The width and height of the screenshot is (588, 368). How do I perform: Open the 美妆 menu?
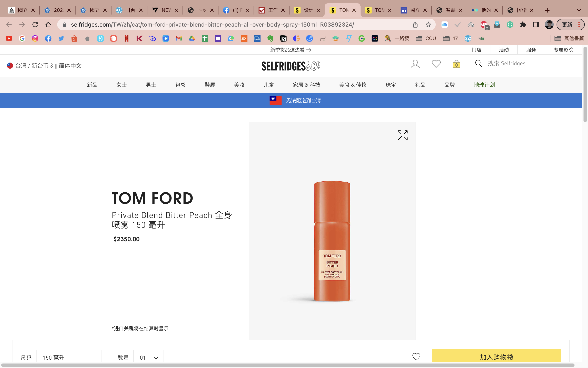(239, 85)
